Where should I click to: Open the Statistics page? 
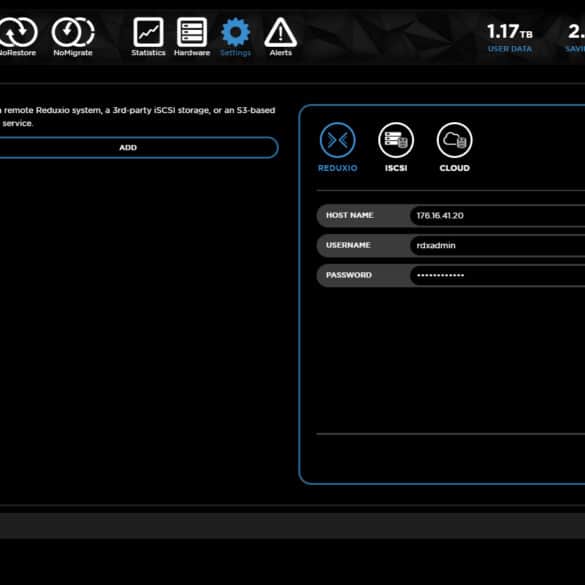point(148,37)
